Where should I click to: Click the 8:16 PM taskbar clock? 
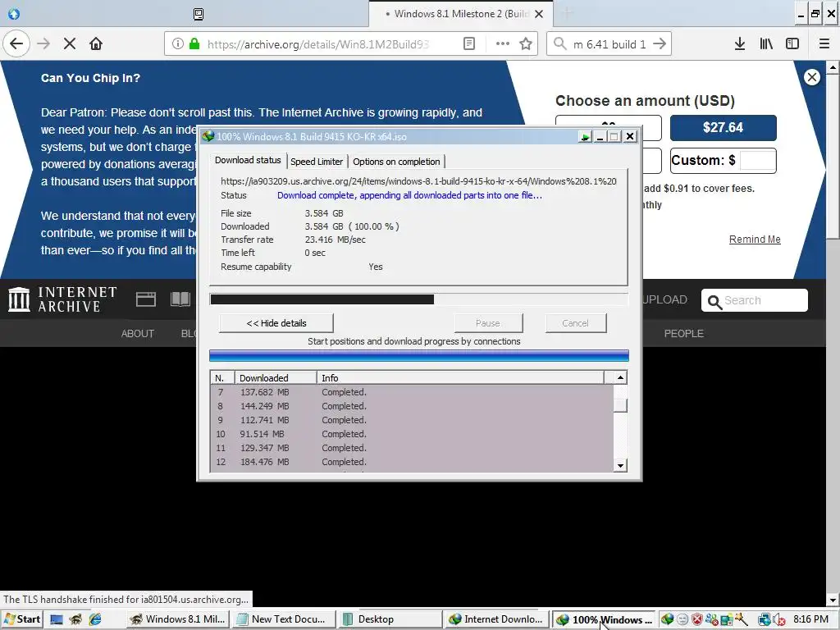coord(810,619)
